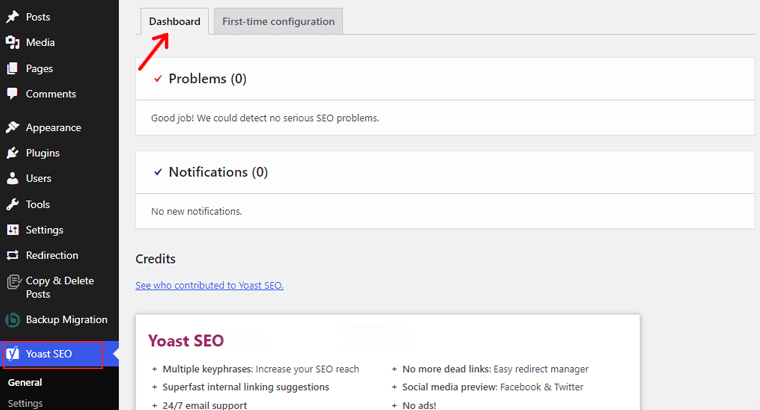Image resolution: width=760 pixels, height=410 pixels.
Task: Click the Tools wrench icon
Action: pos(13,204)
